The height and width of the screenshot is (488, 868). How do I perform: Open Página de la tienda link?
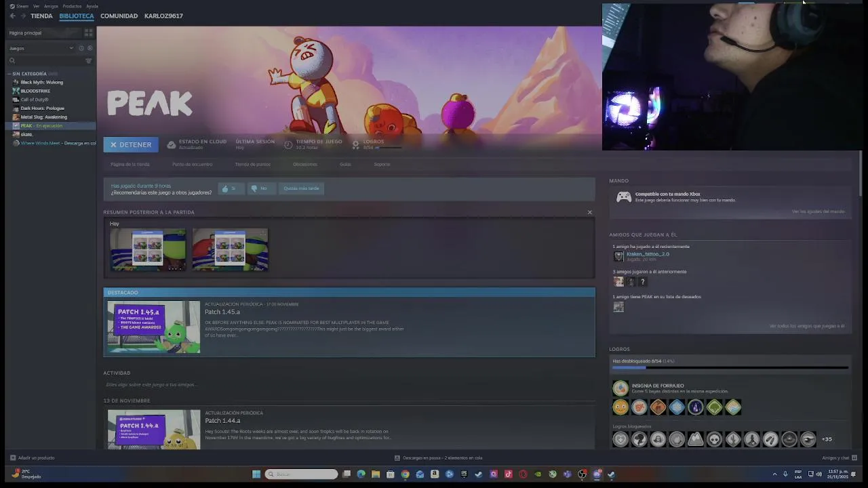[x=130, y=164]
